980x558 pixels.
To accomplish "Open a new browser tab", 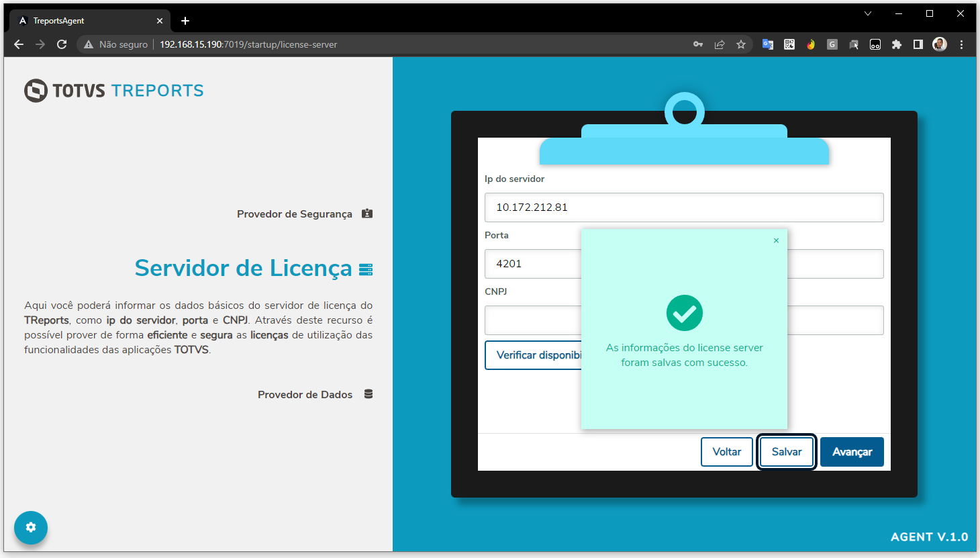I will click(185, 21).
